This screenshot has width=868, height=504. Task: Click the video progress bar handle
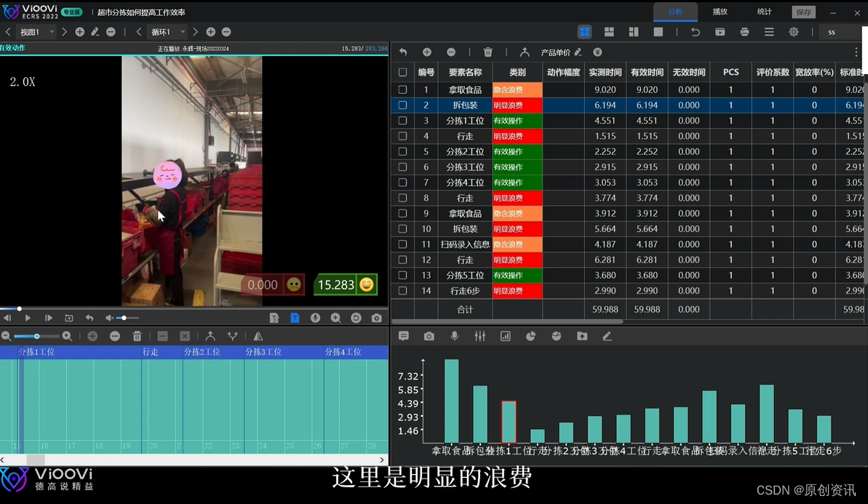(x=20, y=308)
